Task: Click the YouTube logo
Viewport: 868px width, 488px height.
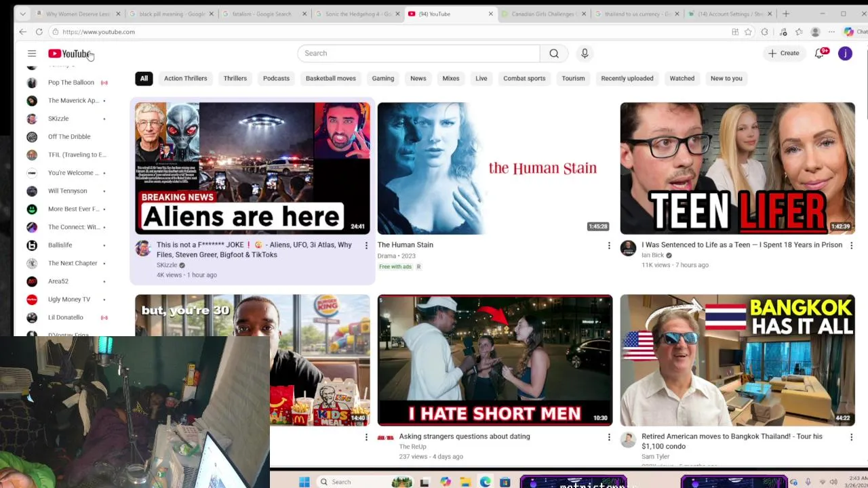Action: (70, 54)
